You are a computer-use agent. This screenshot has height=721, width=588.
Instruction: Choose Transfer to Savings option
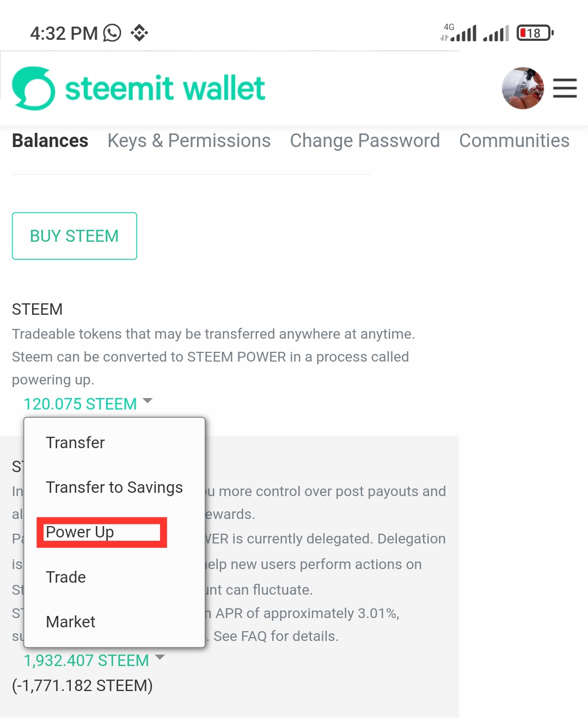(x=114, y=487)
